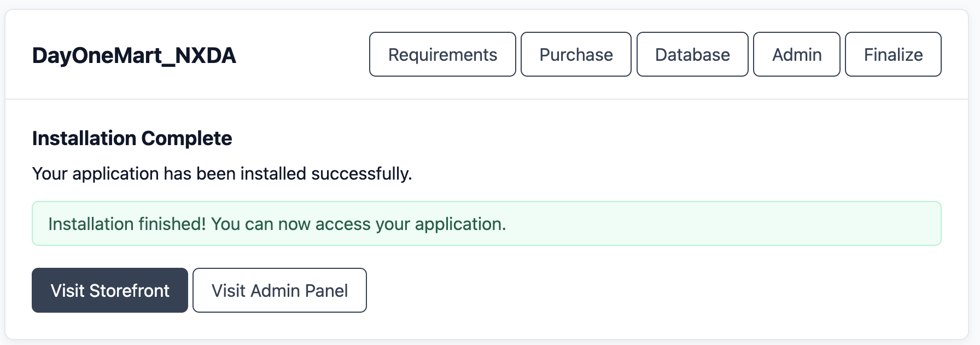Review the Database configuration step
Viewport: 980px width, 345px height.
tap(692, 54)
